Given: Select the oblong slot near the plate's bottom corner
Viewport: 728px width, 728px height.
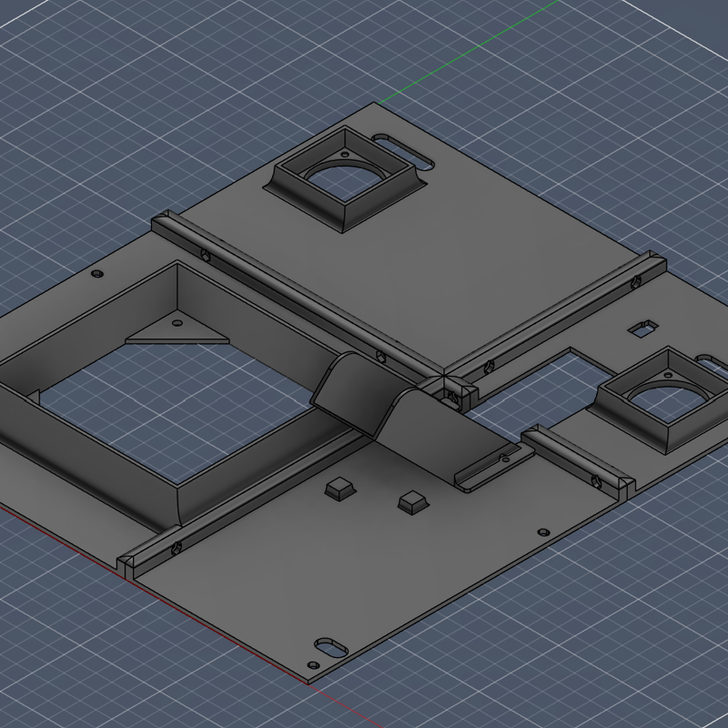Looking at the screenshot, I should tap(331, 648).
